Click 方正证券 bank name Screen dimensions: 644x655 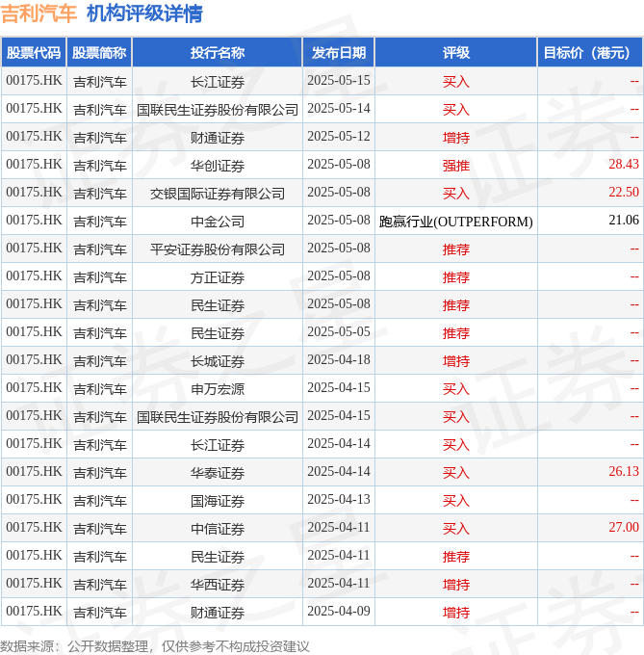(218, 277)
